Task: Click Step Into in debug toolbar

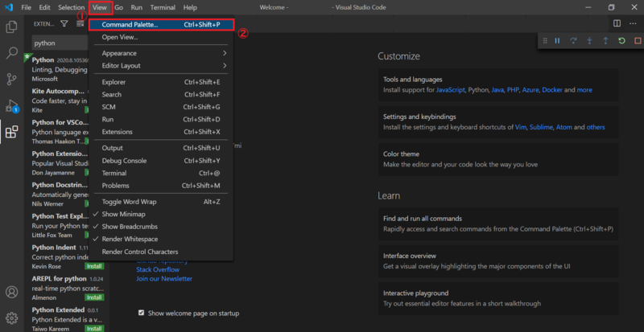Action: tap(589, 41)
